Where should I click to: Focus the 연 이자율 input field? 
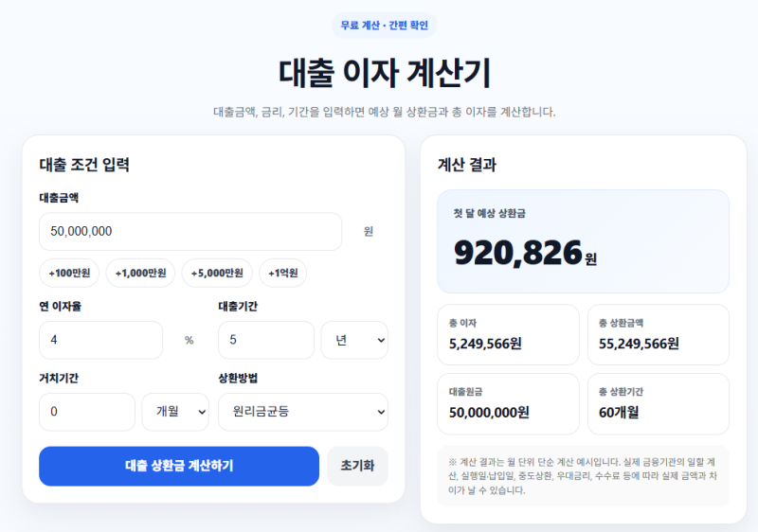(x=101, y=340)
